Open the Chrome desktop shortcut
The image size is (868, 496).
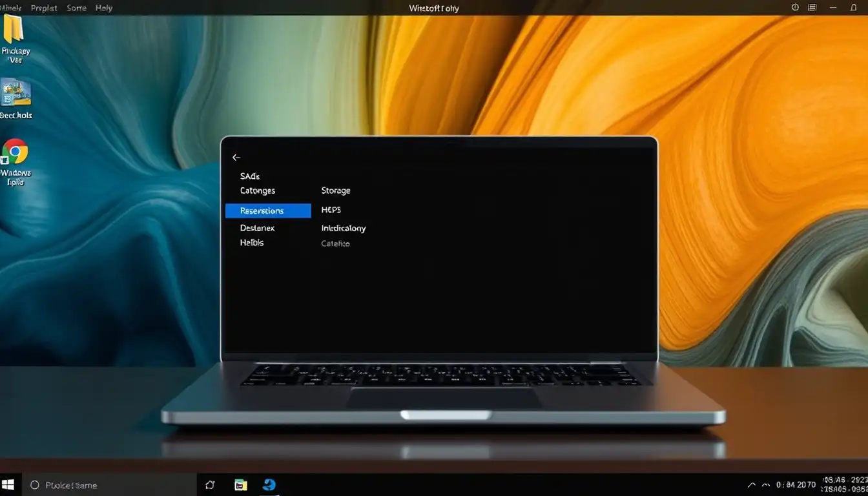(15, 152)
